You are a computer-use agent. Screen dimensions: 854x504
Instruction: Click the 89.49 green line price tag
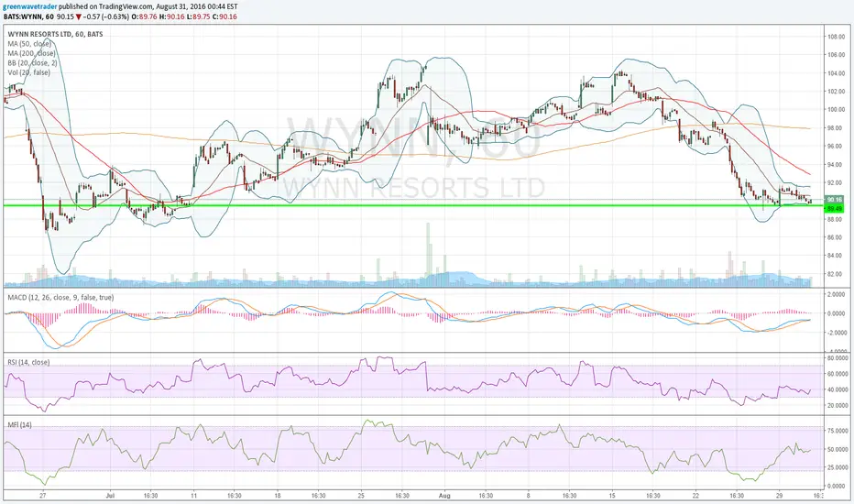pos(835,209)
